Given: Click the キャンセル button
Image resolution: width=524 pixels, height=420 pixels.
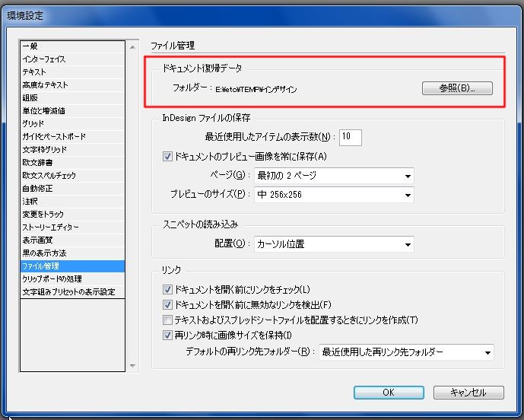Looking at the screenshot, I should pos(468,393).
